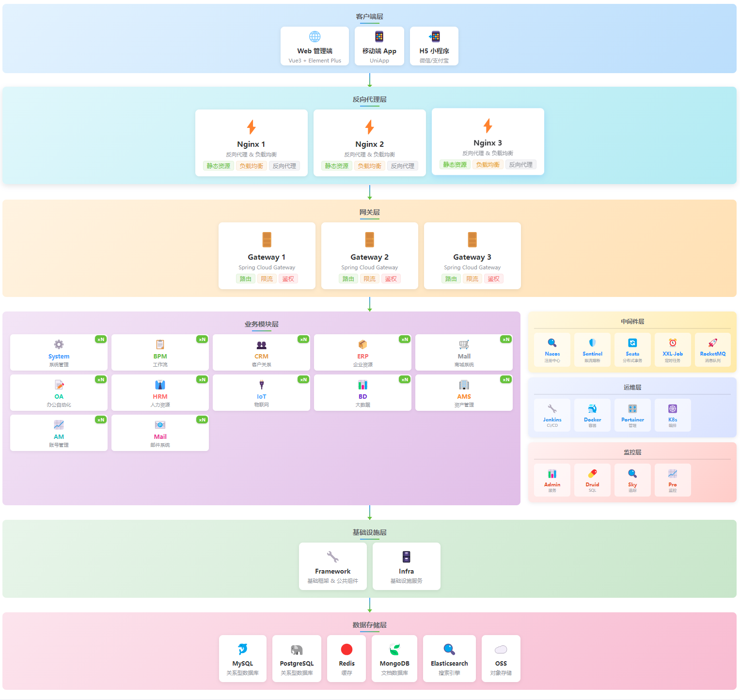Click the Framework wrench icon

332,557
